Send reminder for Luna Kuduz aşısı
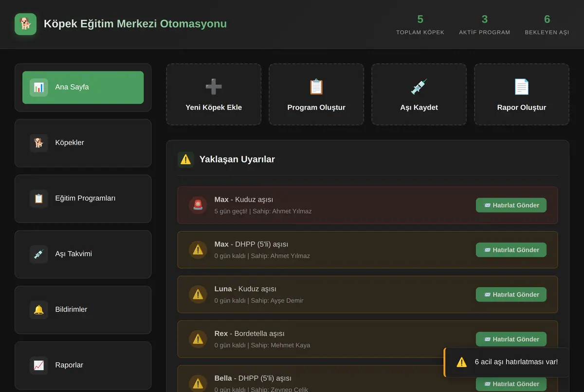Image resolution: width=584 pixels, height=392 pixels. pyautogui.click(x=511, y=295)
